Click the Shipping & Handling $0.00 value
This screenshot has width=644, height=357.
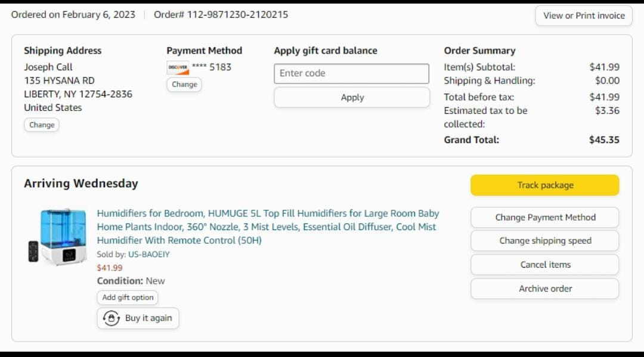(607, 81)
